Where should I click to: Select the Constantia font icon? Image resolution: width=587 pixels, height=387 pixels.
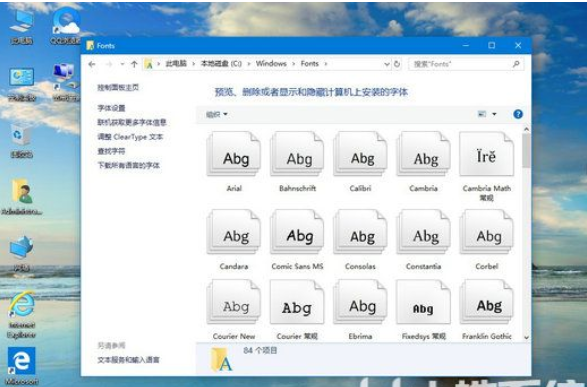point(423,232)
